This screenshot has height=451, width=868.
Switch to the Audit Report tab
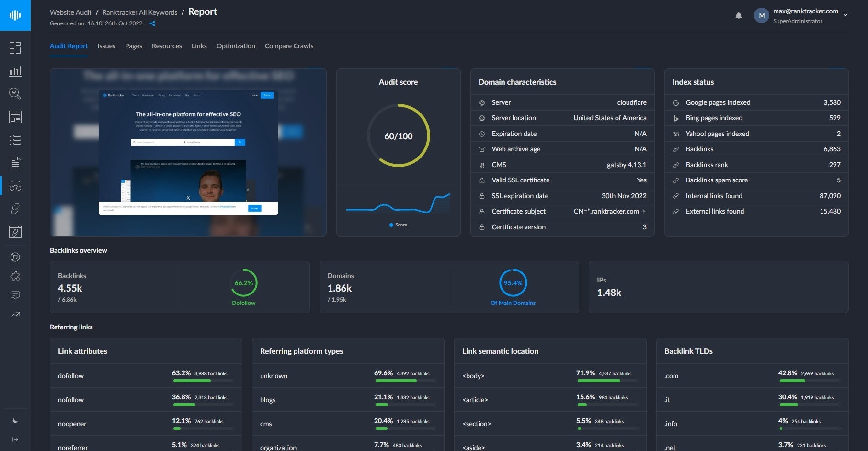pos(69,46)
